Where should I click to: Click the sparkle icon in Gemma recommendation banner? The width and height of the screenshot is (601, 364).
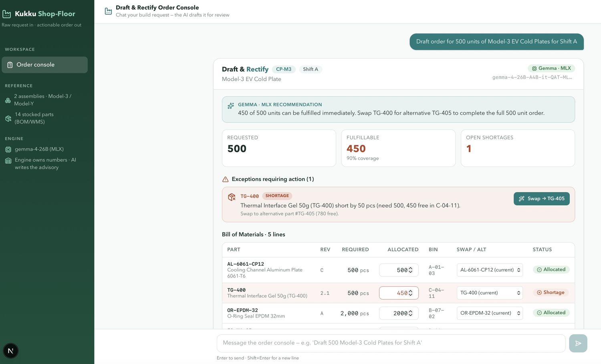pos(231,106)
